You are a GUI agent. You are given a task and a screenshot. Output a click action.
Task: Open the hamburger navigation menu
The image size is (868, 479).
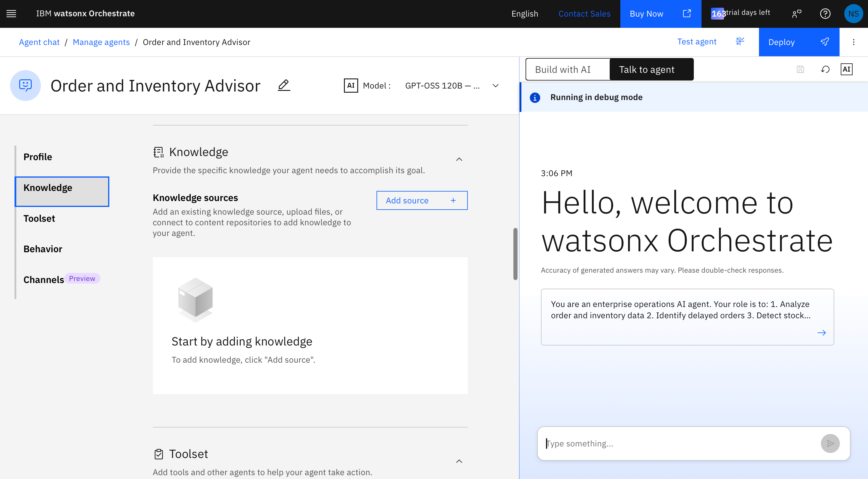pos(12,14)
